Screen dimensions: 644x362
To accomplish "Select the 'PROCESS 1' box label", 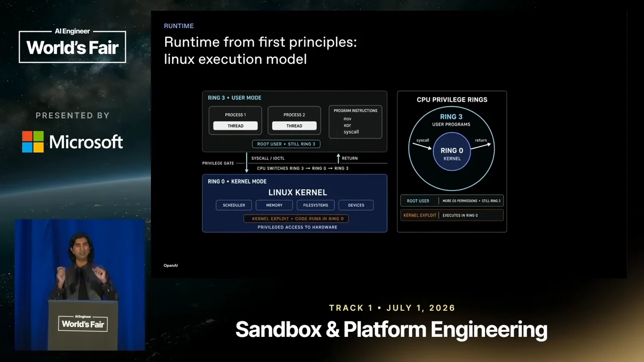I will [x=235, y=115].
